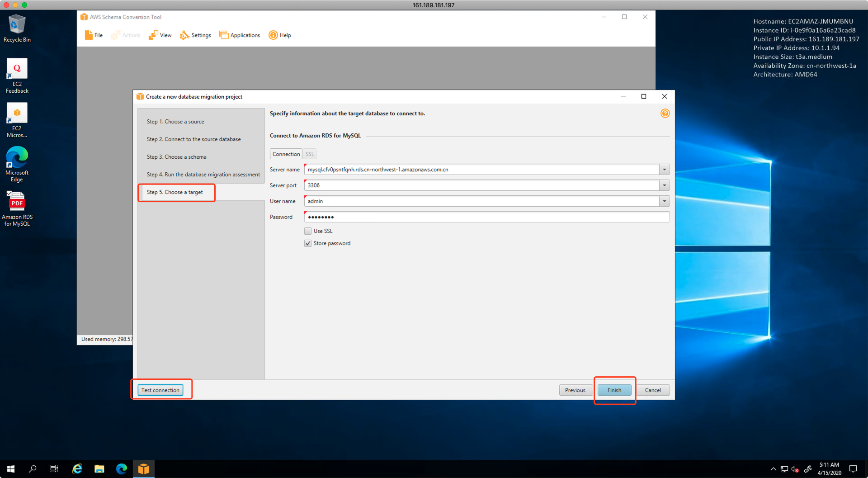Click the Test connection button
The width and height of the screenshot is (868, 478).
coord(160,390)
